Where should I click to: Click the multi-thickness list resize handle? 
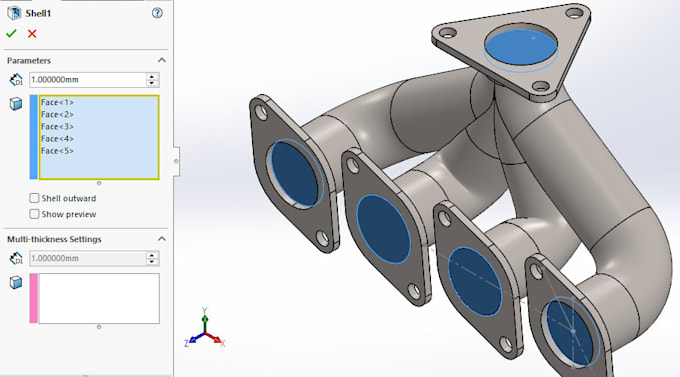(x=99, y=327)
